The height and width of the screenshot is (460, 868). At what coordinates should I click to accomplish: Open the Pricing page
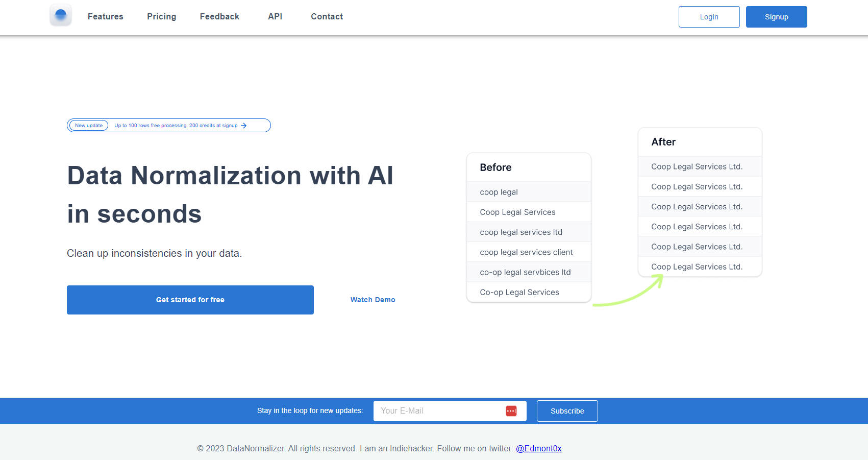[161, 16]
